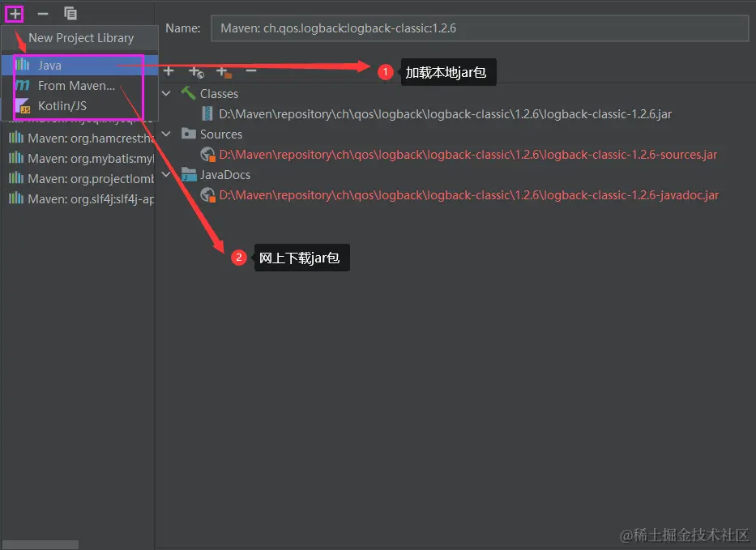Select Maven: org.mybatis library

coord(81,159)
